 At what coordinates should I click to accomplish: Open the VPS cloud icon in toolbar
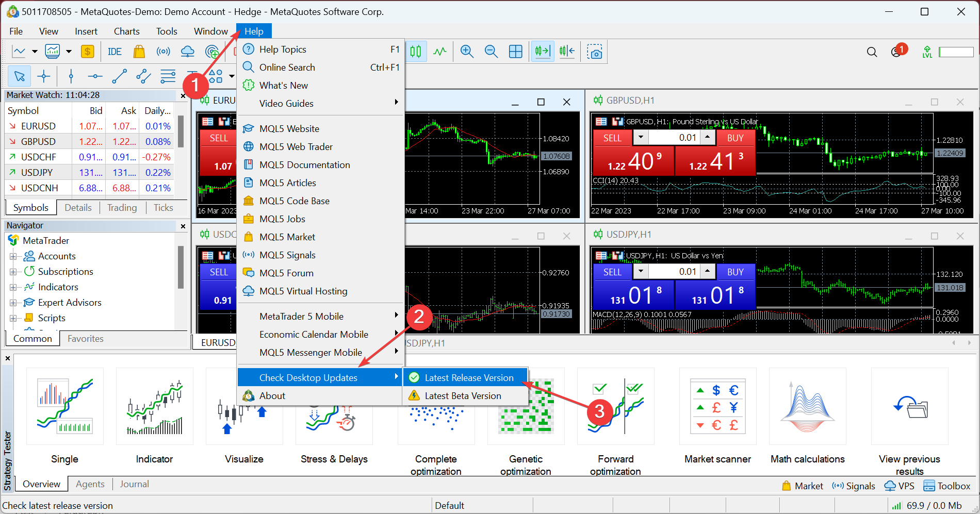coord(188,52)
